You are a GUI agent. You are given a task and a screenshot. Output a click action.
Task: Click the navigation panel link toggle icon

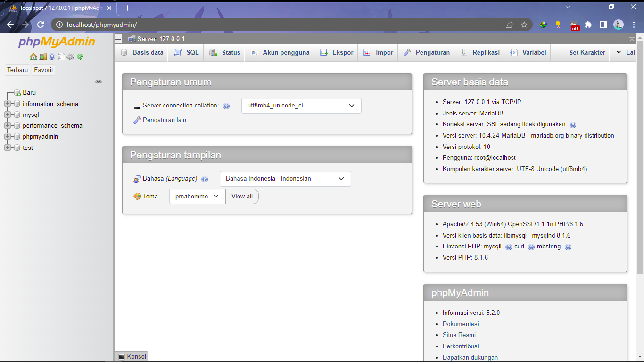click(99, 82)
